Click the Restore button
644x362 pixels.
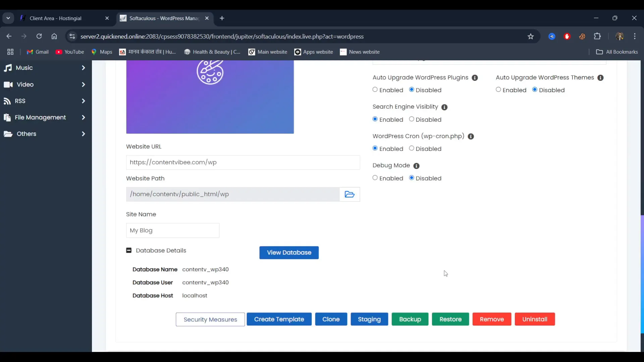(450, 319)
